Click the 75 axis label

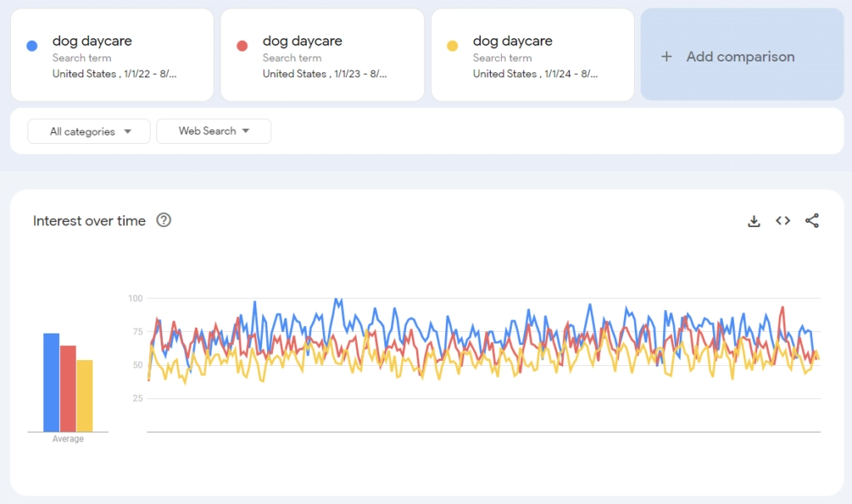137,331
